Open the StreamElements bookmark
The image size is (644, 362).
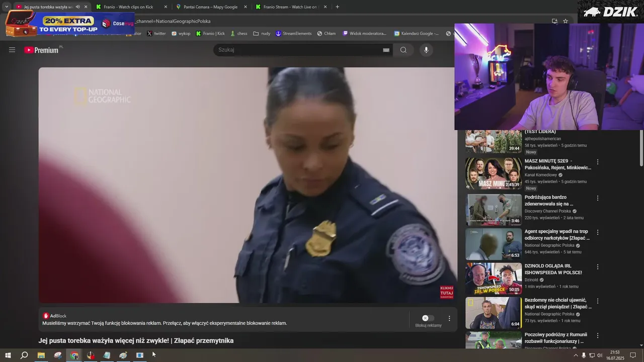point(294,34)
